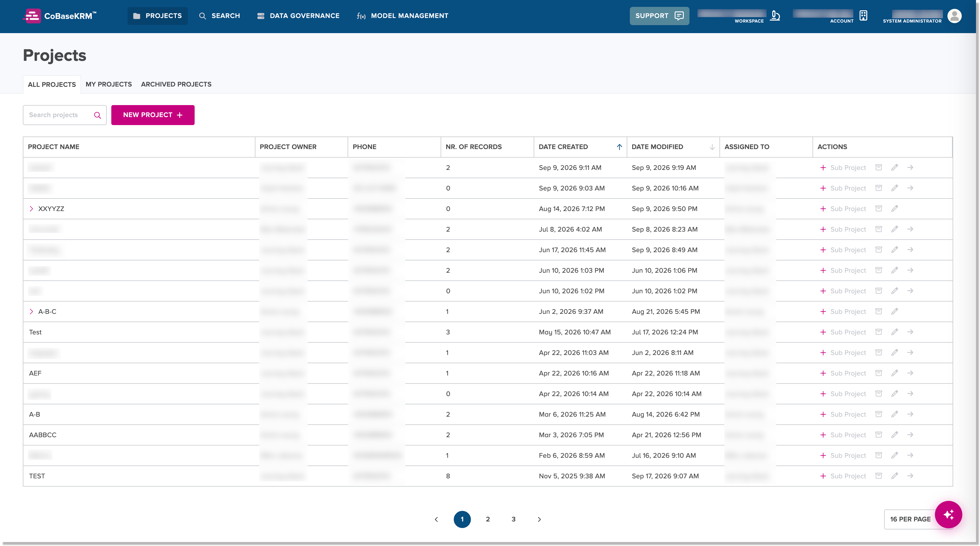Image resolution: width=980 pixels, height=546 pixels.
Task: Click the New Project button
Action: (x=153, y=115)
